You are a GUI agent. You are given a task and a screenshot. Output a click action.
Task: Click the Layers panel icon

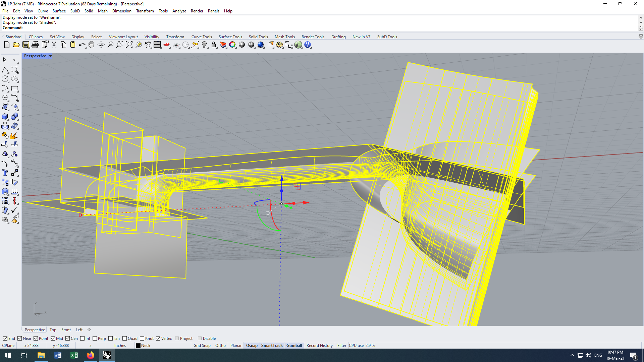click(223, 45)
